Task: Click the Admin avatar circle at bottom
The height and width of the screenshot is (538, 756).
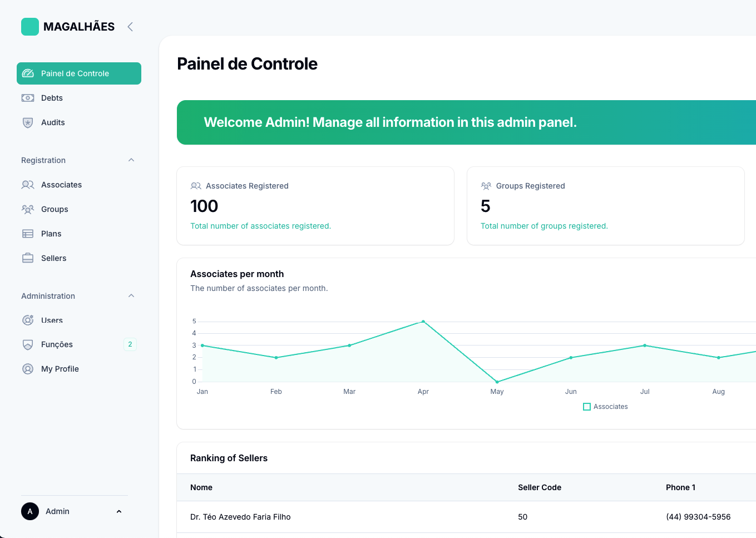Action: [x=29, y=511]
